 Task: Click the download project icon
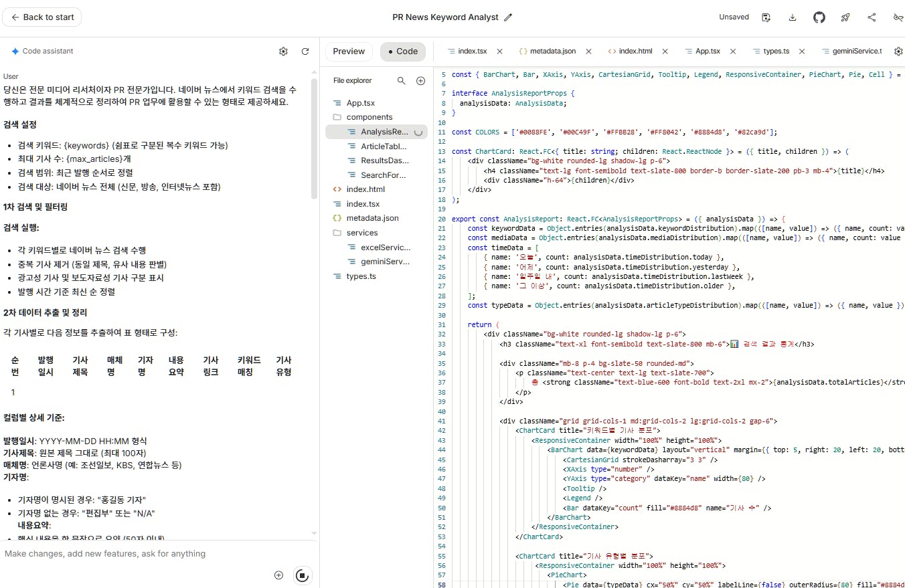[x=792, y=17]
